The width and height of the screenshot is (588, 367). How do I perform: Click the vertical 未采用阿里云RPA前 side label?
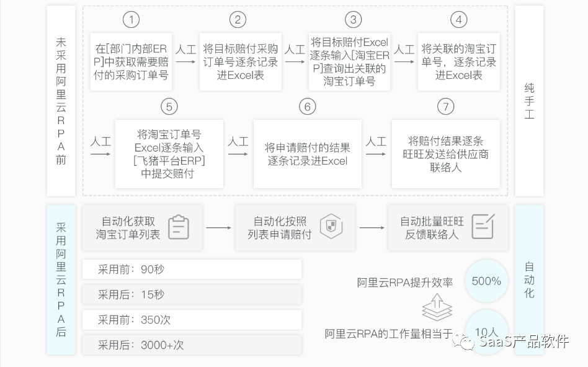pyautogui.click(x=61, y=101)
